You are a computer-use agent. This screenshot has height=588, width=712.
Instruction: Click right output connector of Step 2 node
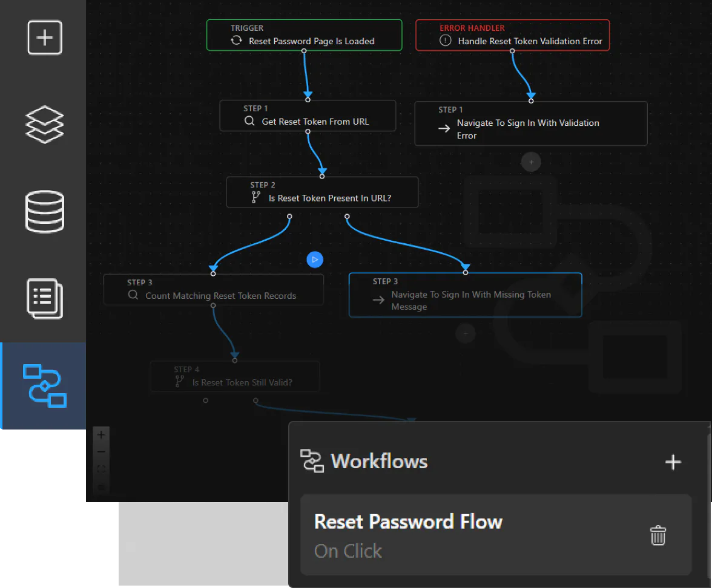click(347, 217)
